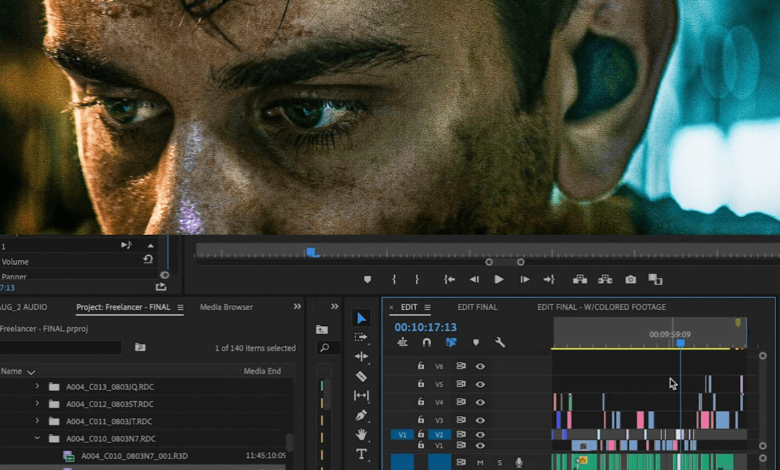This screenshot has height=470, width=780.
Task: Select the Type tool
Action: (361, 454)
